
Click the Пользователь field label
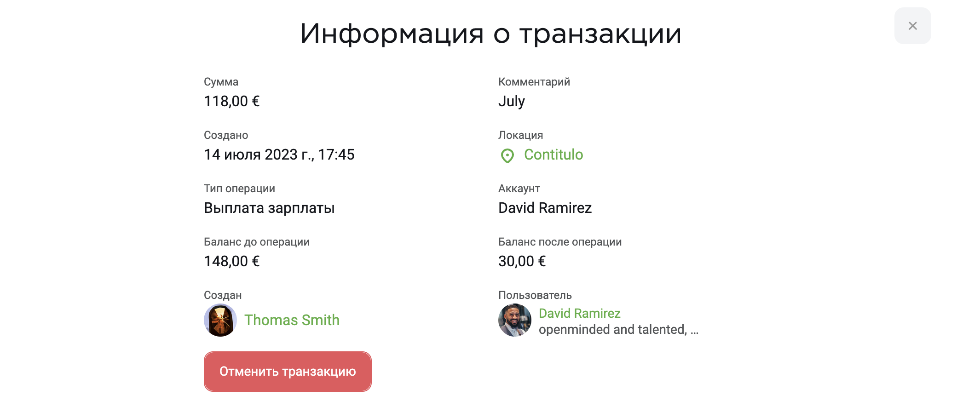[x=535, y=295]
